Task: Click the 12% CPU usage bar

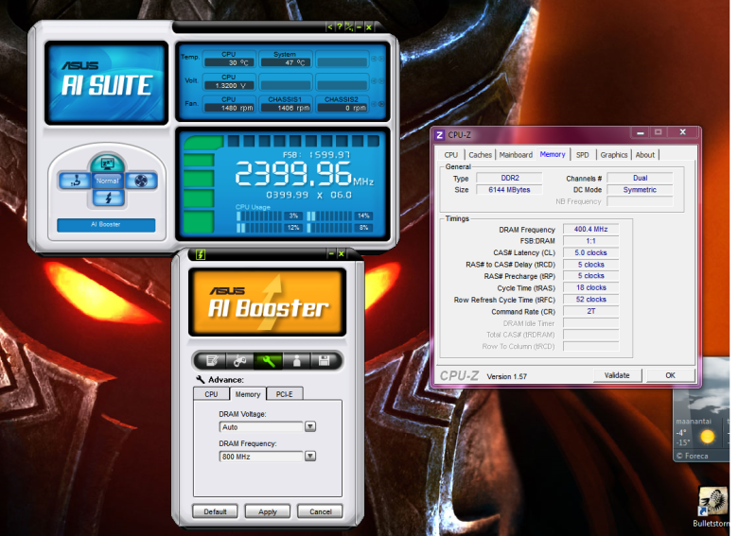Action: pyautogui.click(x=269, y=227)
